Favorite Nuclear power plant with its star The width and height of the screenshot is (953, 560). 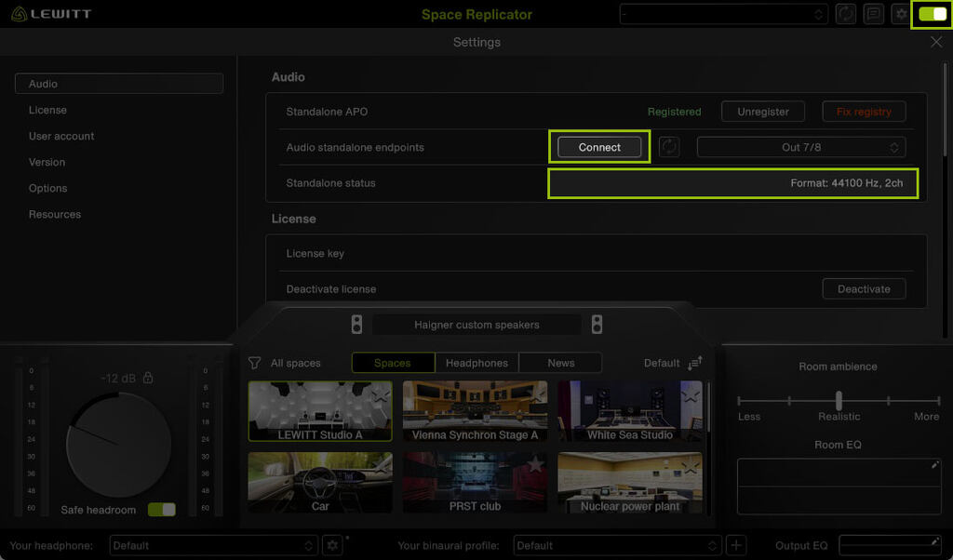click(x=691, y=465)
